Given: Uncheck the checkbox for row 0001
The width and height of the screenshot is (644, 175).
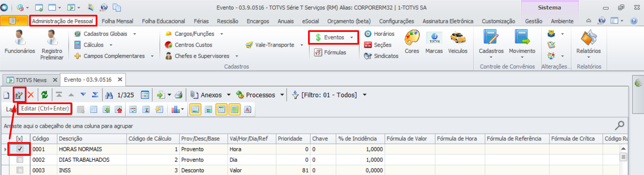Looking at the screenshot, I should [20, 149].
